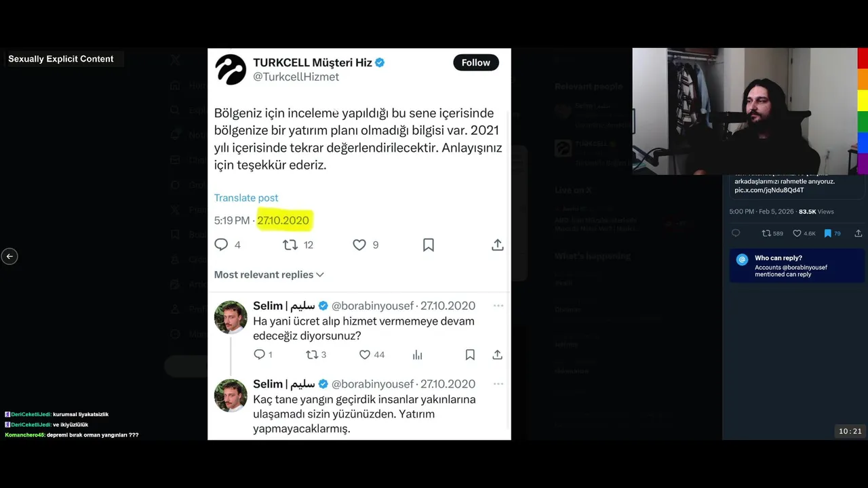Image resolution: width=868 pixels, height=488 pixels.
Task: Like the Turkcell tweet with 9 likes
Action: [359, 245]
